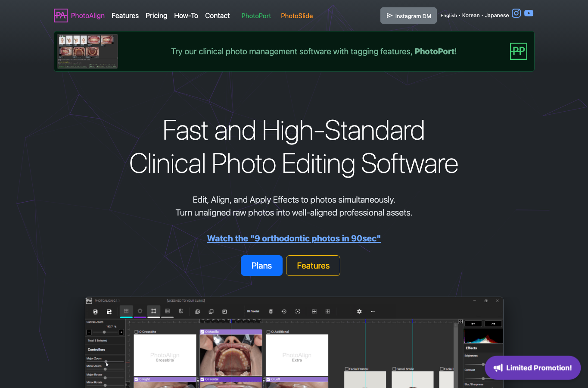The height and width of the screenshot is (388, 588).
Task: Switch language to Japanese
Action: click(x=497, y=16)
